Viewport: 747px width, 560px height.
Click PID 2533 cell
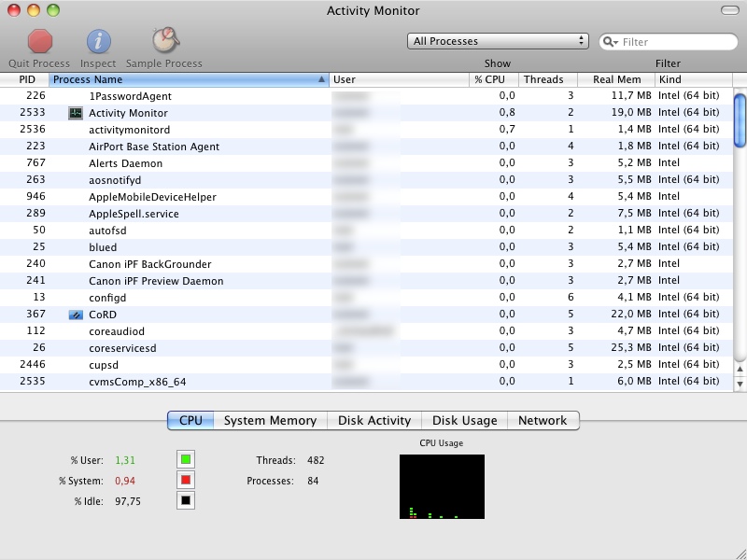coord(33,112)
